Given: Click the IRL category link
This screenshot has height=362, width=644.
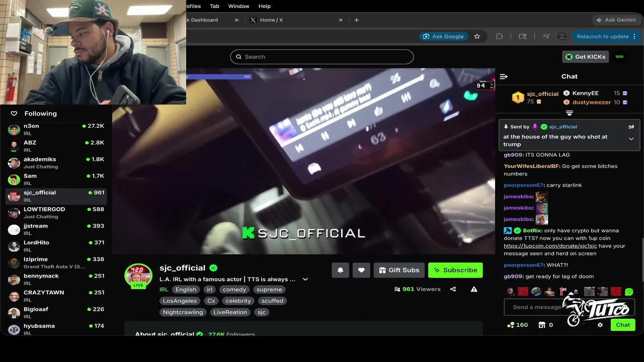Looking at the screenshot, I should 164,290.
